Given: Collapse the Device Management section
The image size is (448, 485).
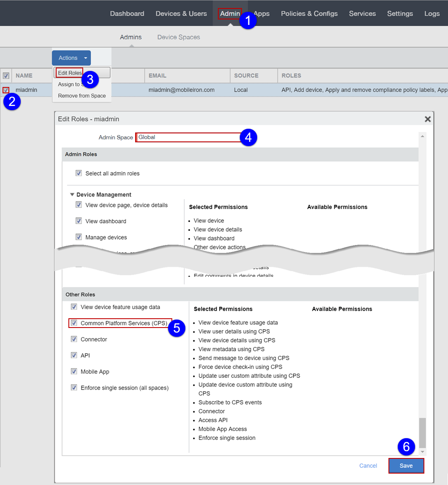Looking at the screenshot, I should pyautogui.click(x=72, y=195).
